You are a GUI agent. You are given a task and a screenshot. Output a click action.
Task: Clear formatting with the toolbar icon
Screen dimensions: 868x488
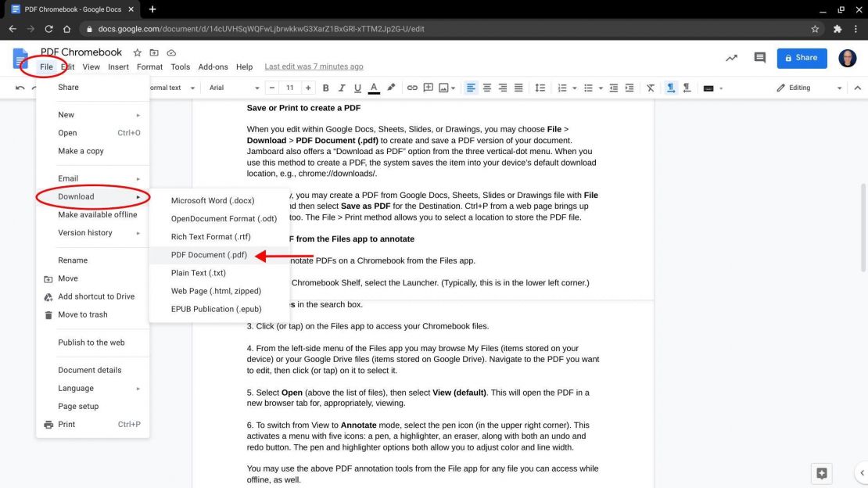coord(651,87)
